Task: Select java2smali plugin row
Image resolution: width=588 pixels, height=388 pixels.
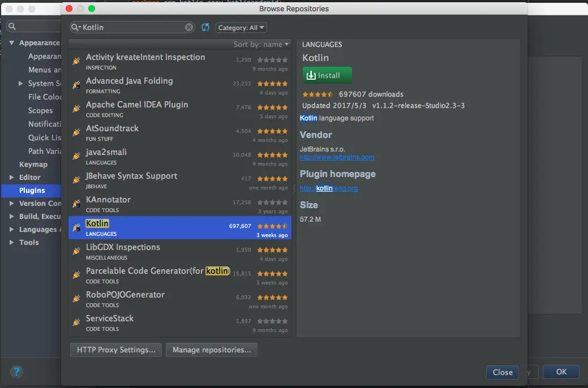Action: (179, 157)
